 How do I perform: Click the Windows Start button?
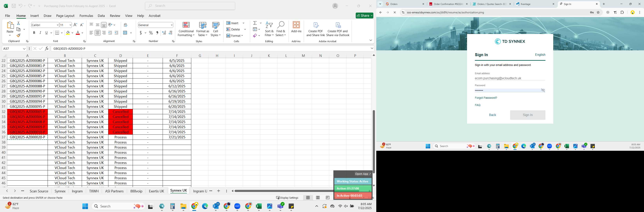[85, 206]
